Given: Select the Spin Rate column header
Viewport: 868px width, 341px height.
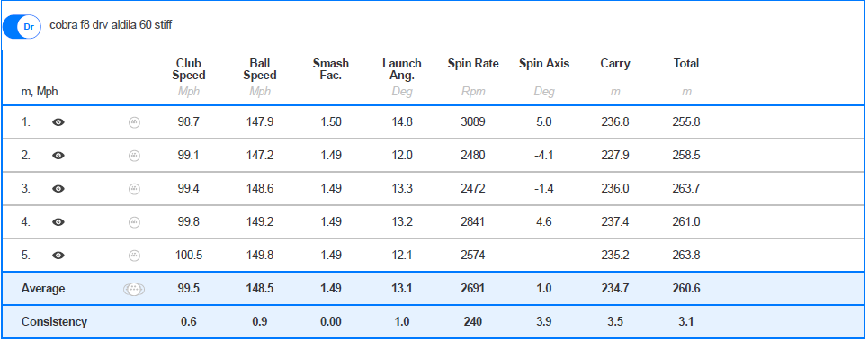Looking at the screenshot, I should 473,64.
